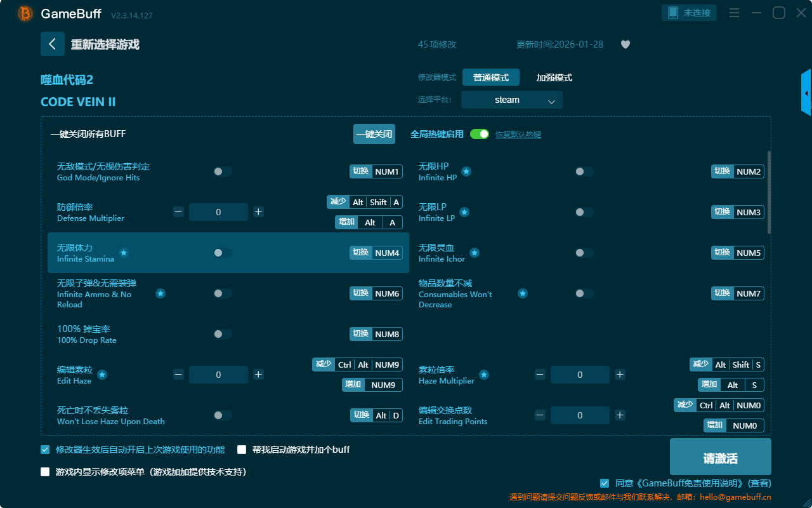
Task: Switch to 普通模式 normal mode tab
Action: click(490, 77)
